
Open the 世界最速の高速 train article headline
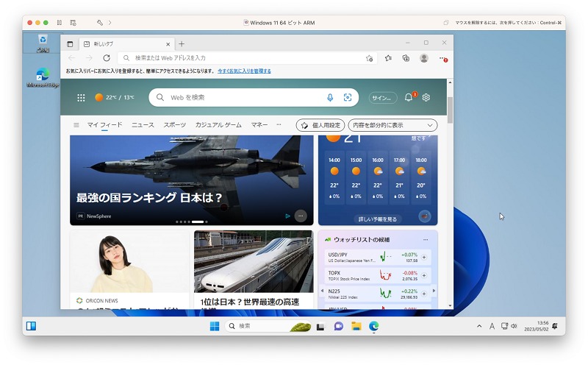[250, 302]
